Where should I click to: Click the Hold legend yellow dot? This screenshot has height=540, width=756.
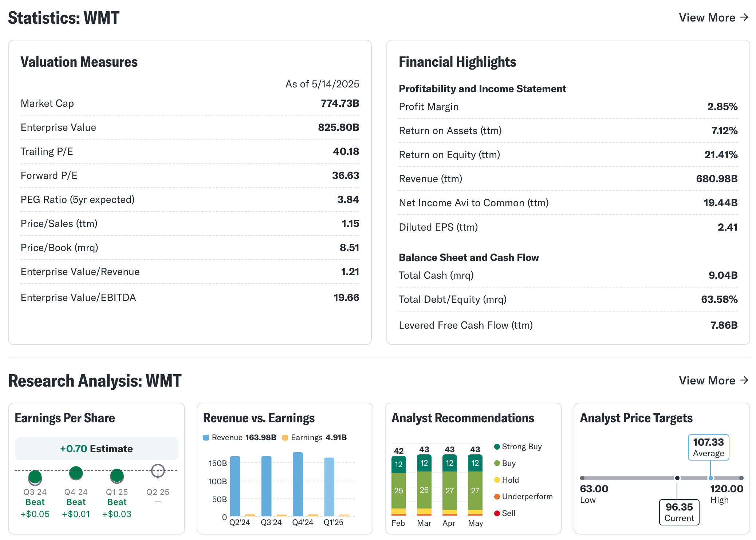pyautogui.click(x=497, y=480)
